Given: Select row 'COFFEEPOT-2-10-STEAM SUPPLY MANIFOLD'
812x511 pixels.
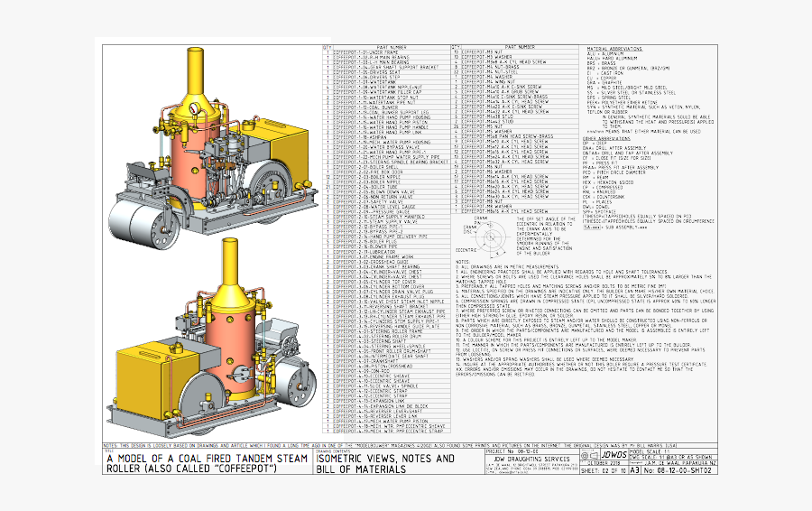Looking at the screenshot, I should (386, 217).
